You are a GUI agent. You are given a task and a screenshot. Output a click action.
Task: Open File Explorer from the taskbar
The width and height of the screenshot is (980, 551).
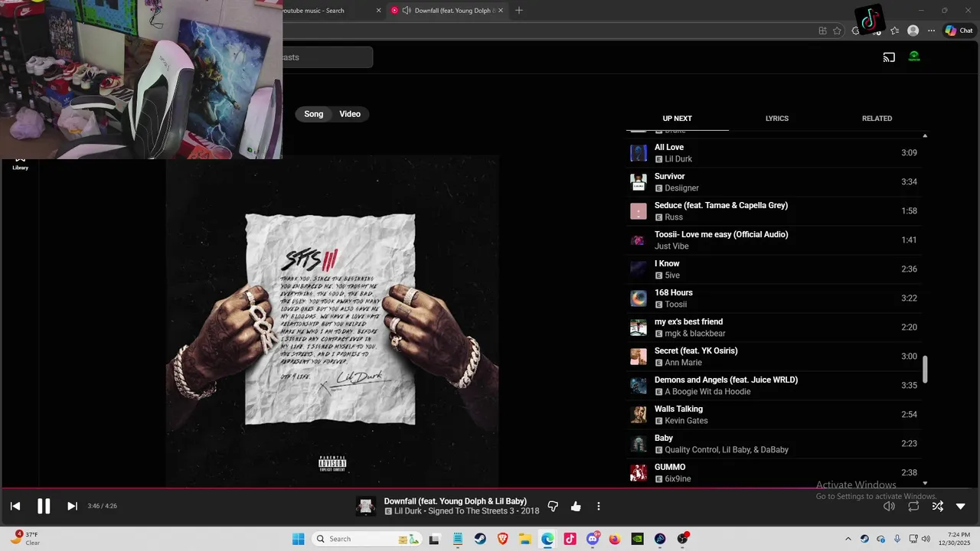525,539
